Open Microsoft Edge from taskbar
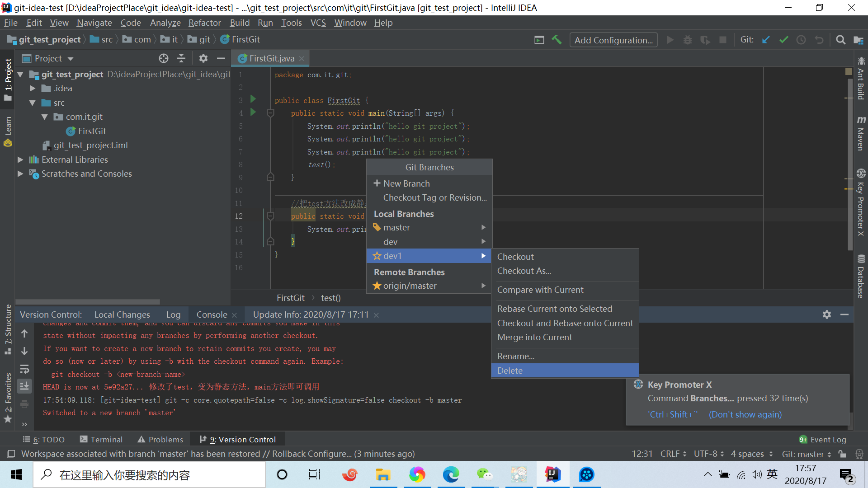The height and width of the screenshot is (488, 868). [451, 474]
